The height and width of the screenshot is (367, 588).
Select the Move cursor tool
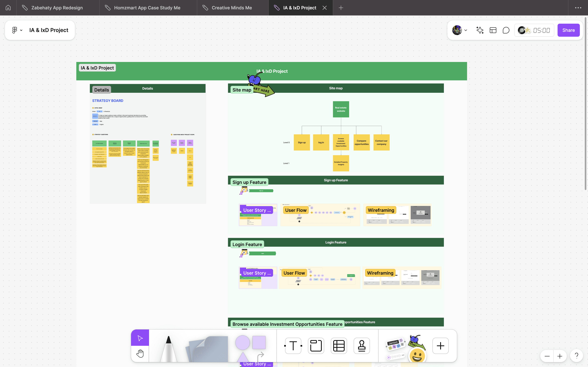coord(140,338)
